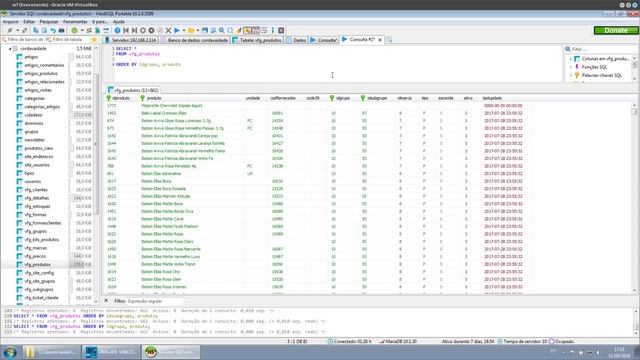Open the Arquivo menu
Viewport: 640px width, 360px height.
pos(11,22)
